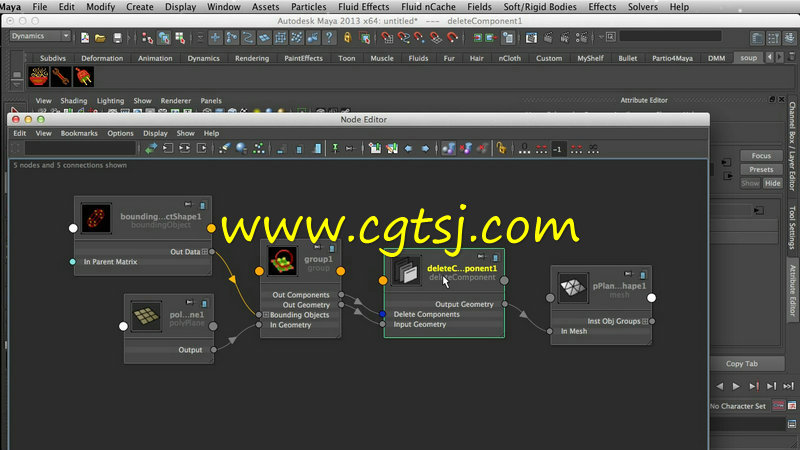Click the render current frame clapper icon
The width and height of the screenshot is (800, 450).
548,38
